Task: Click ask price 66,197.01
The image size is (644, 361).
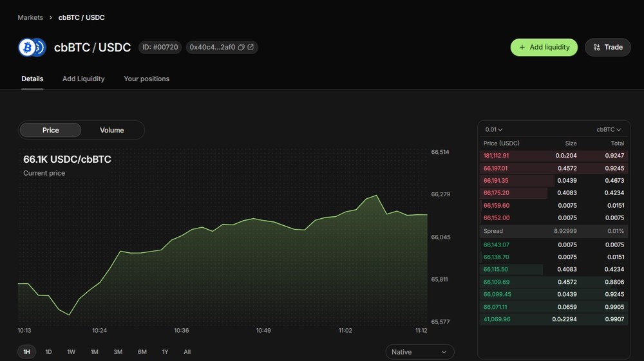Action: pos(495,168)
